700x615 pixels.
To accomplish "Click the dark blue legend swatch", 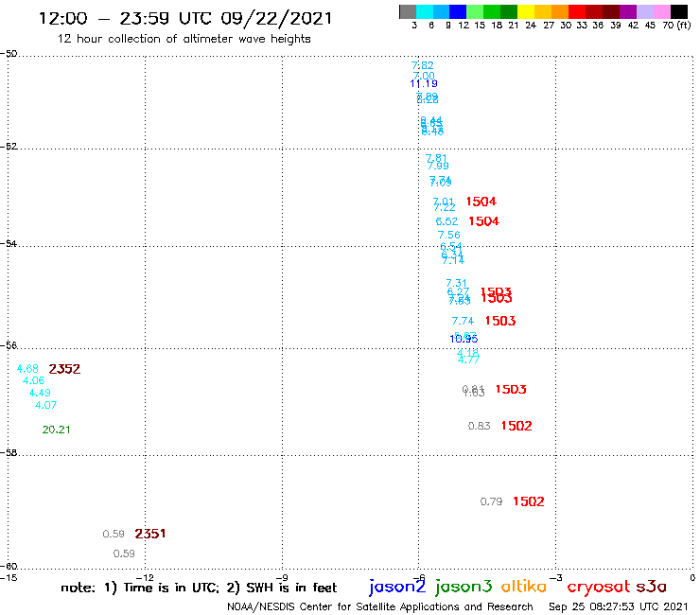I will (458, 11).
